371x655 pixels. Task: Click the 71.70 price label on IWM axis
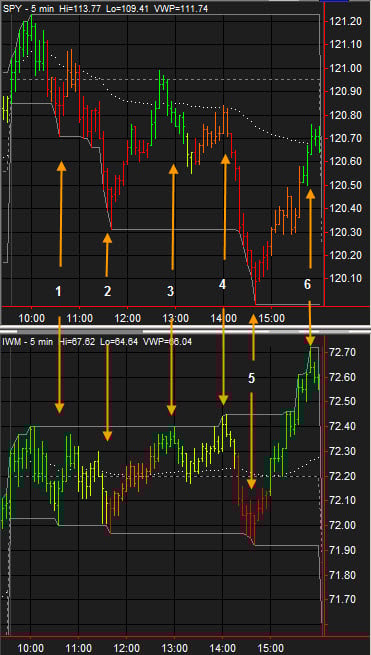pos(343,599)
